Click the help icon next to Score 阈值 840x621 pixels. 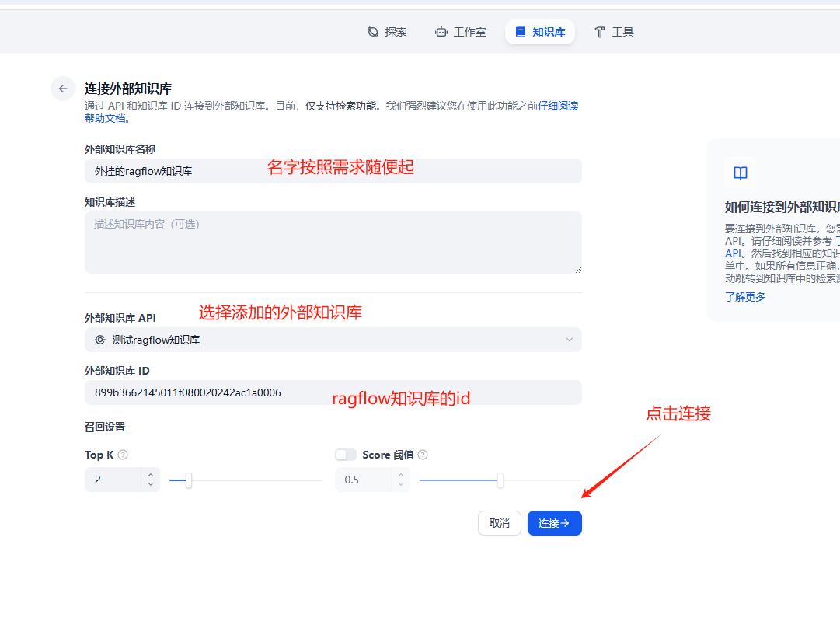click(x=423, y=455)
